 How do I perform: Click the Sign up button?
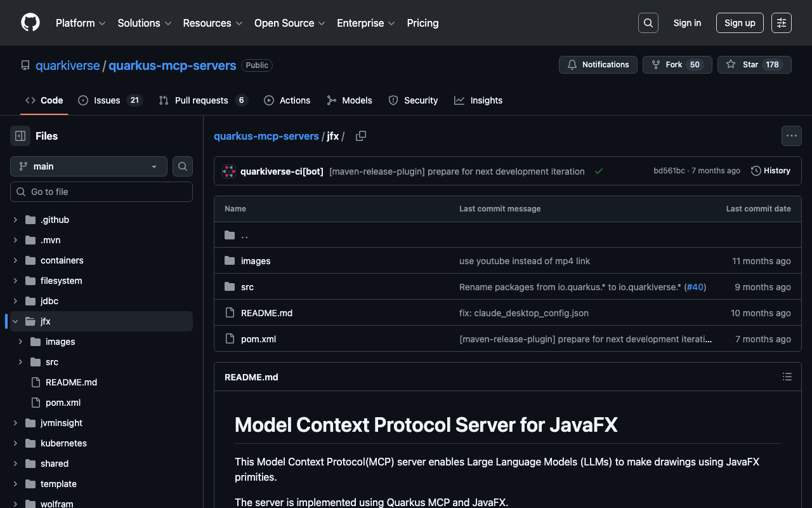pyautogui.click(x=739, y=23)
